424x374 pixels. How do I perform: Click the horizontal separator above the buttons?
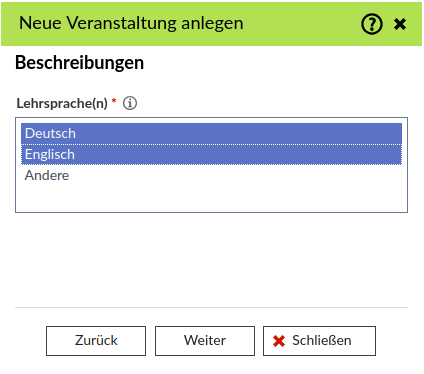[211, 307]
